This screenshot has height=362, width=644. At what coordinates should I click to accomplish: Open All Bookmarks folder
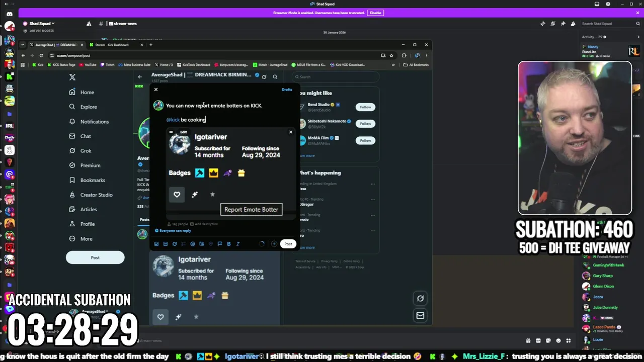[x=416, y=65]
